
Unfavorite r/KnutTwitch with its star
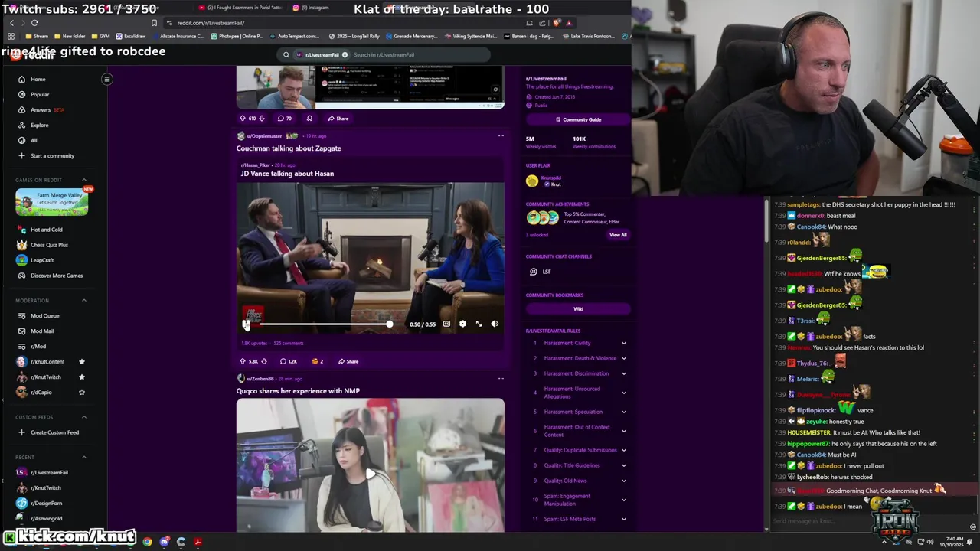coord(82,377)
